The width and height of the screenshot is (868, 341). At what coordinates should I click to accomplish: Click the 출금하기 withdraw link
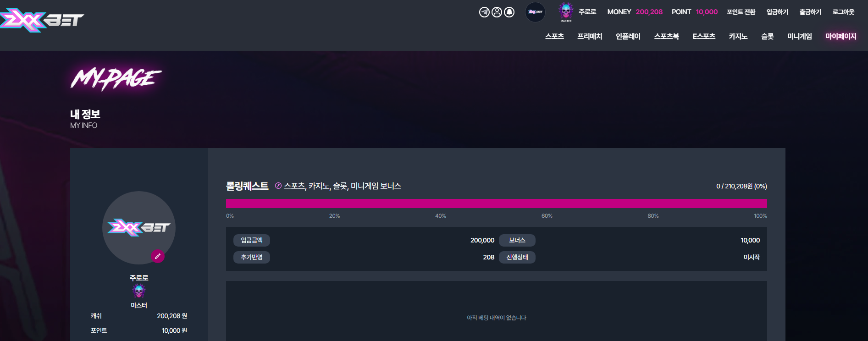click(x=810, y=12)
